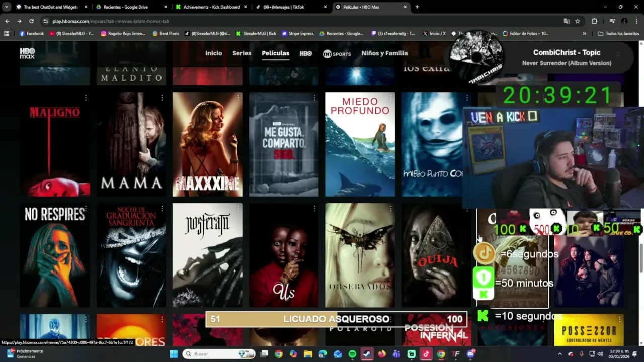Viewport: 644px width, 362px height.
Task: Open the Chrome three-dot menu
Action: point(636,21)
